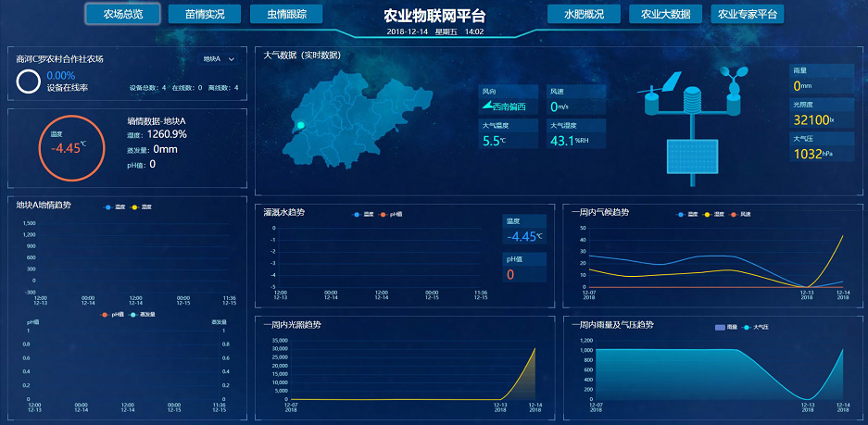Toggle 温度 legend in 一周内气候趋势 chart

coord(687,214)
